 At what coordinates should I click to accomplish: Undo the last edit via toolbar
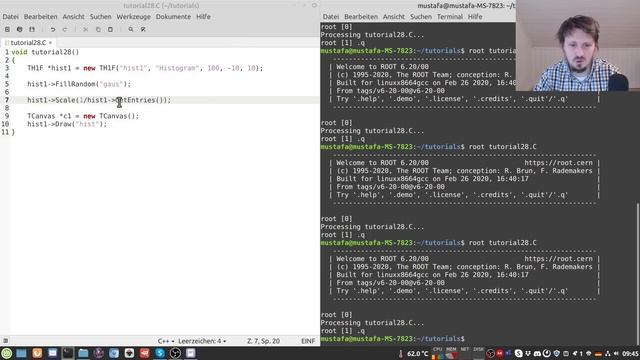[53, 29]
